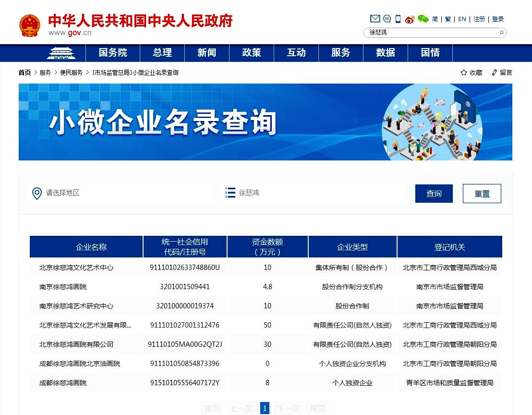Click the 尾页 last page button
The height and width of the screenshot is (415, 532).
[x=317, y=408]
